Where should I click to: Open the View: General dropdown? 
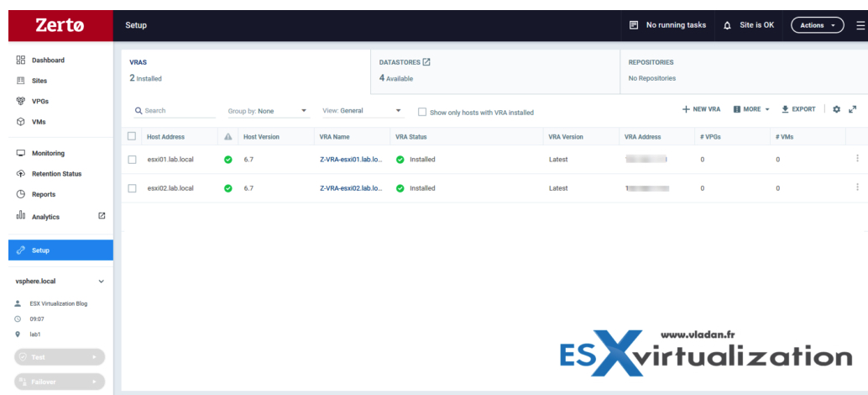363,111
